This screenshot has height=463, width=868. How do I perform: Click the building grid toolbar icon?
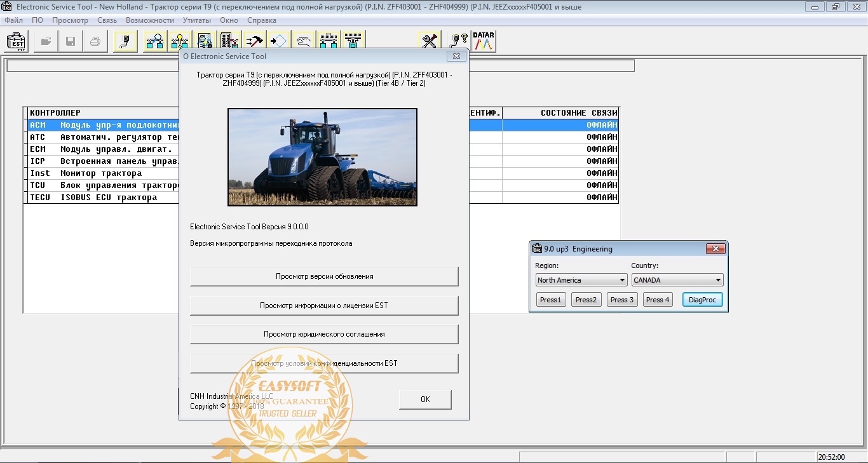coord(229,41)
